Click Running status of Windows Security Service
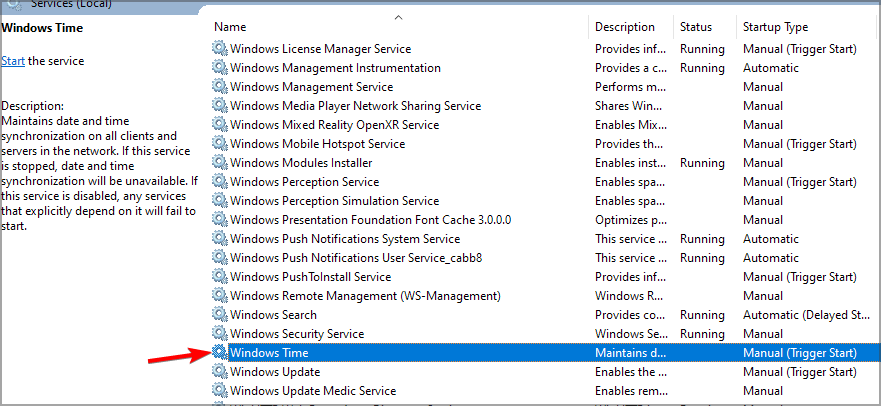The image size is (881, 406). pos(702,334)
